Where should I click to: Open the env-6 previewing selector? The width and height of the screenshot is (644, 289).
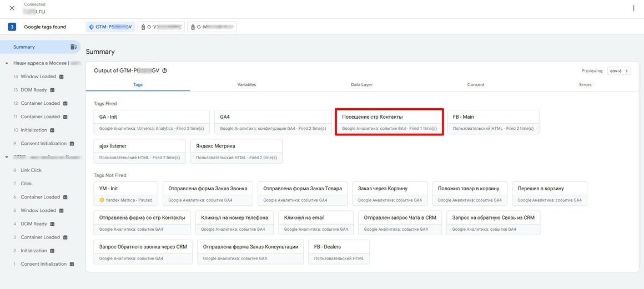point(619,70)
